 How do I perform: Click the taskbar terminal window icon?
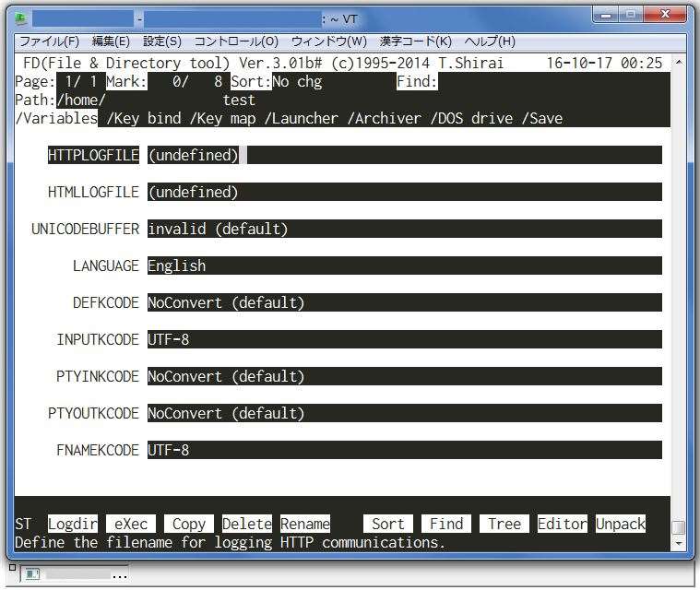point(32,573)
